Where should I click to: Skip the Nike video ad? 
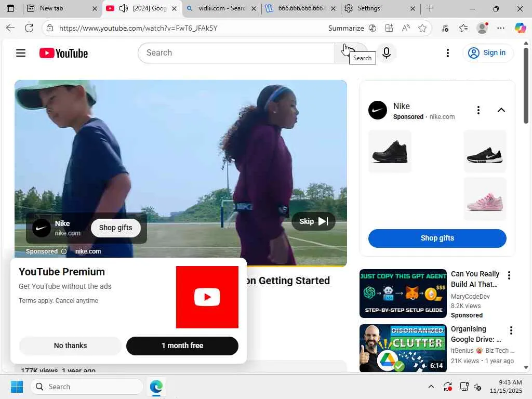tap(313, 221)
